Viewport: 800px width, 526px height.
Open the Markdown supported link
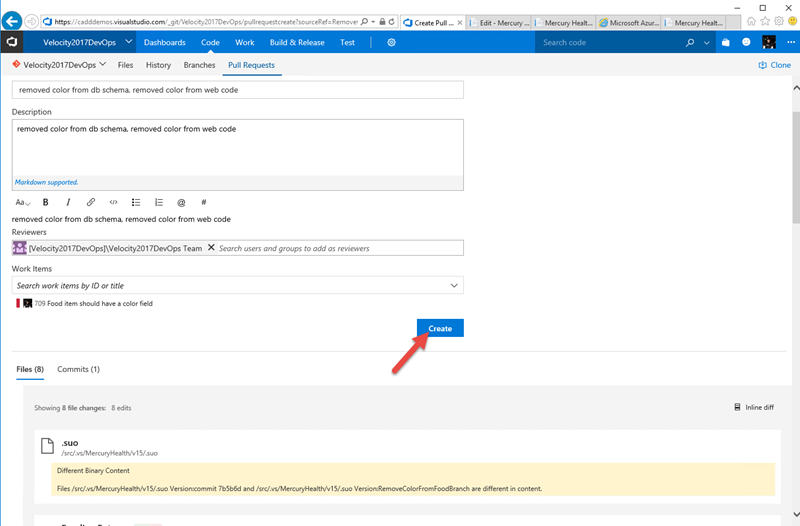click(46, 182)
